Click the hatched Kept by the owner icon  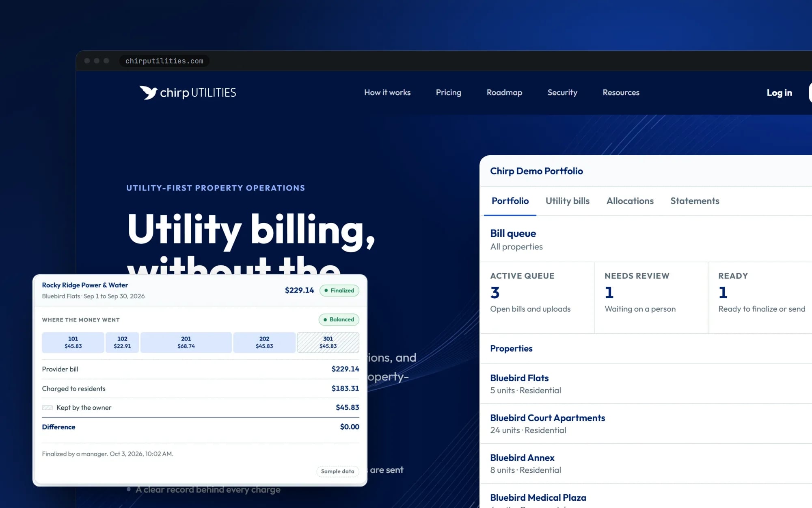coord(48,408)
